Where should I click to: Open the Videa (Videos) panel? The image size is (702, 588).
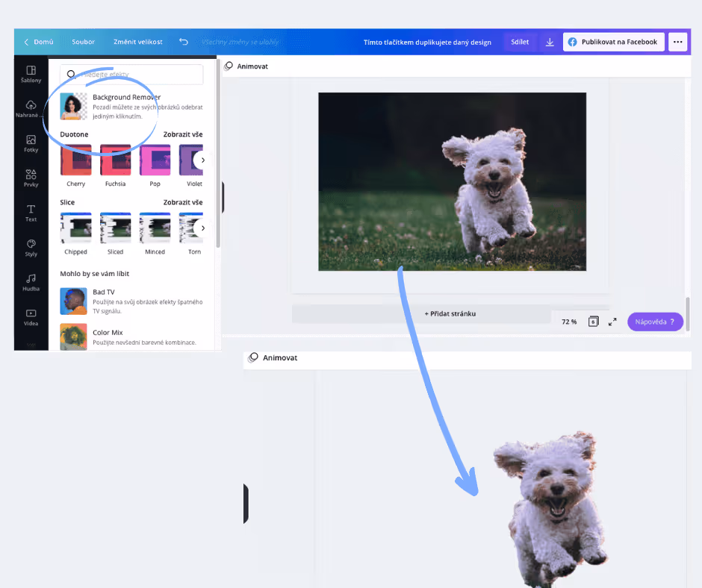click(x=31, y=316)
